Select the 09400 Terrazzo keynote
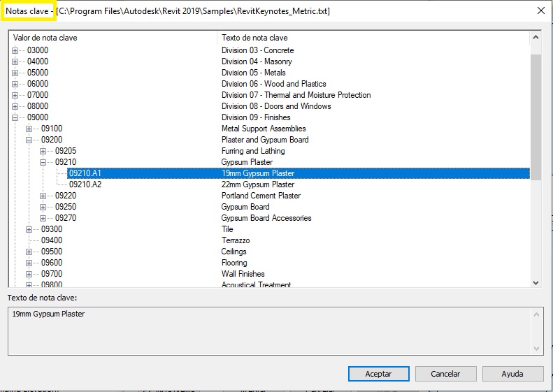The width and height of the screenshot is (553, 392). [52, 240]
